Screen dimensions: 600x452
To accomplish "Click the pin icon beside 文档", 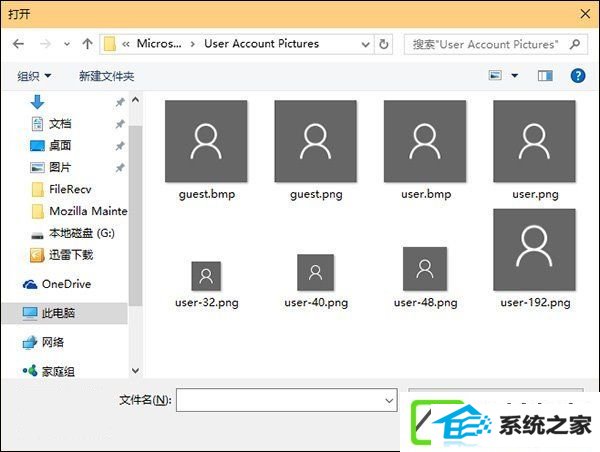I will tap(120, 124).
